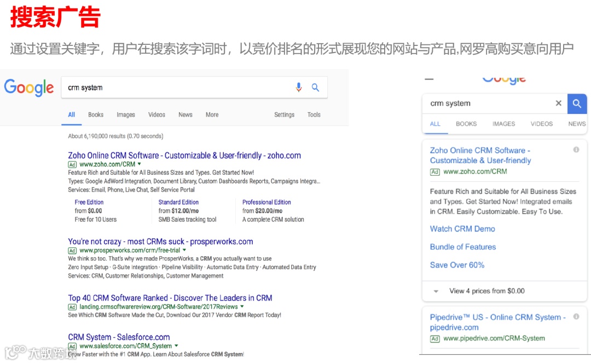Switch to Books tab on desktop

96,114
